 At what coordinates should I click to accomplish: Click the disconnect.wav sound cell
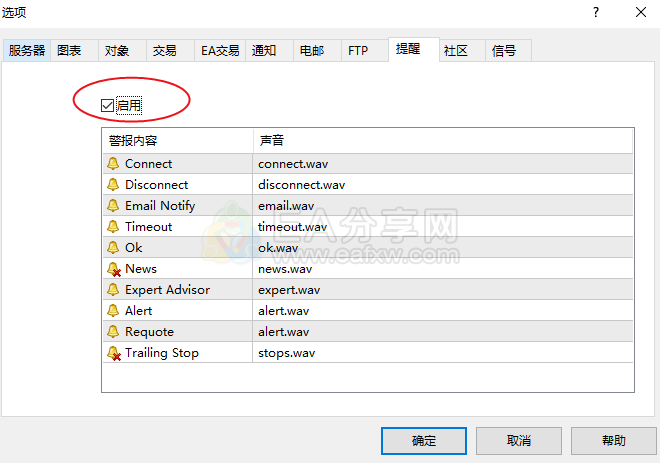(443, 184)
